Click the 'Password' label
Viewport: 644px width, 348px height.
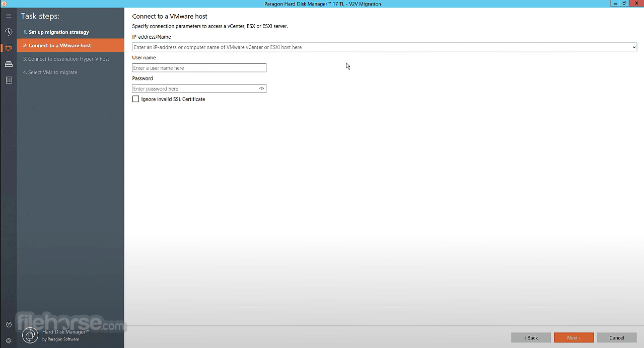142,78
